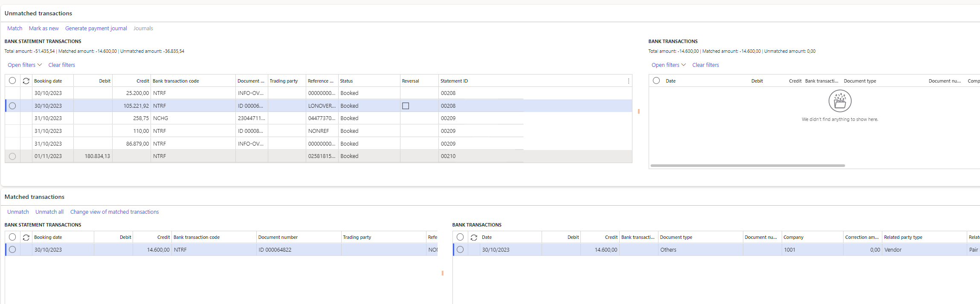Click the 258,75 credit cell
980x304 pixels.
(131, 118)
